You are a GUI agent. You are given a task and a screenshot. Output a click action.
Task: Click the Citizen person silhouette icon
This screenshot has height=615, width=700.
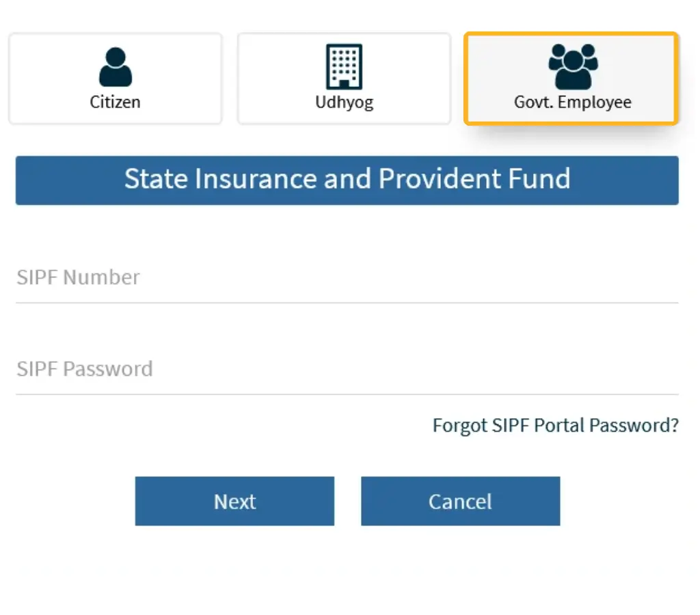pos(115,67)
